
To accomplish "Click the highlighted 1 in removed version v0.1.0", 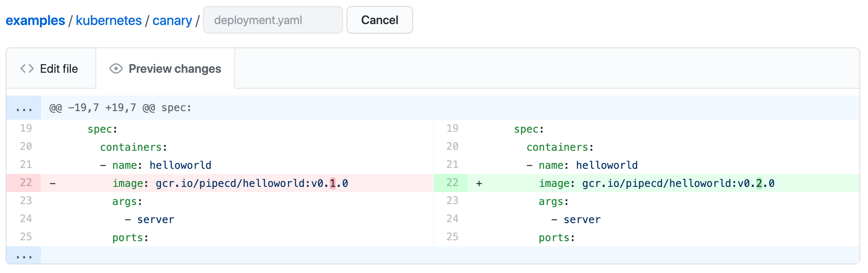I will point(332,183).
